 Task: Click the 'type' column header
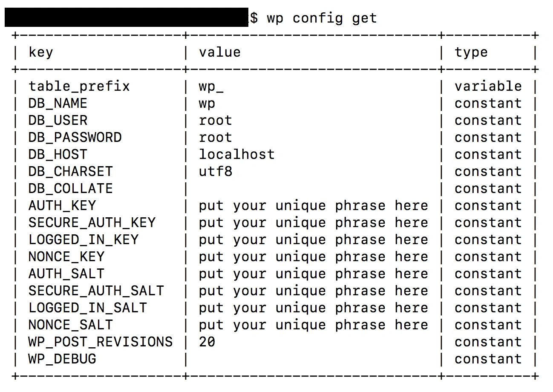(471, 52)
